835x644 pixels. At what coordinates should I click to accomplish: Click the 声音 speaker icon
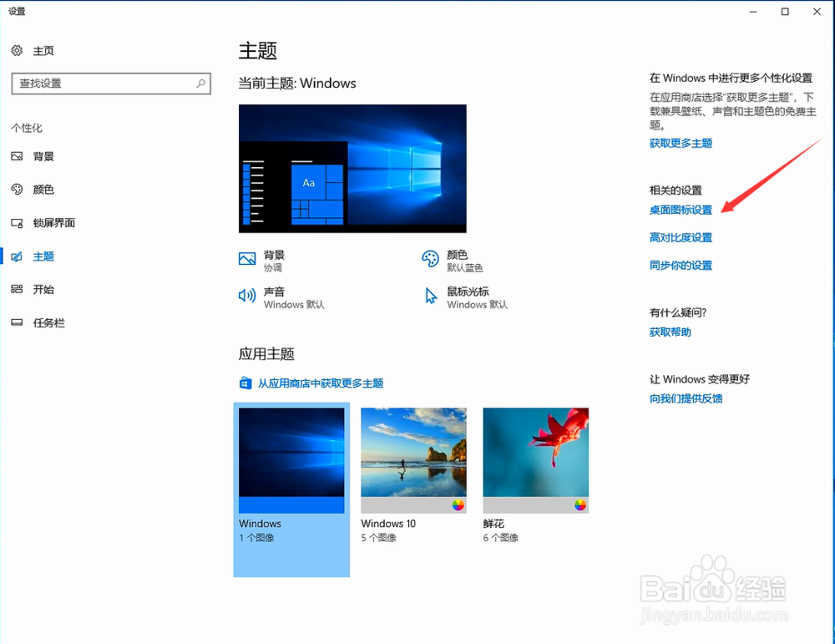(x=247, y=296)
